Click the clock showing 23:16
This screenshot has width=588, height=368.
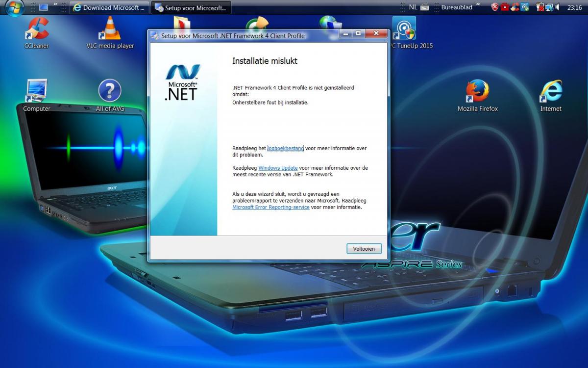click(574, 7)
